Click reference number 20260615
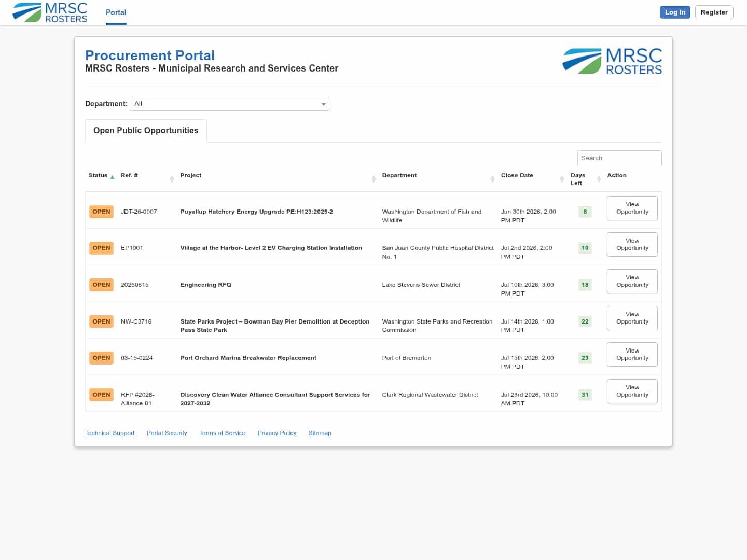The height and width of the screenshot is (560, 747). (x=135, y=285)
